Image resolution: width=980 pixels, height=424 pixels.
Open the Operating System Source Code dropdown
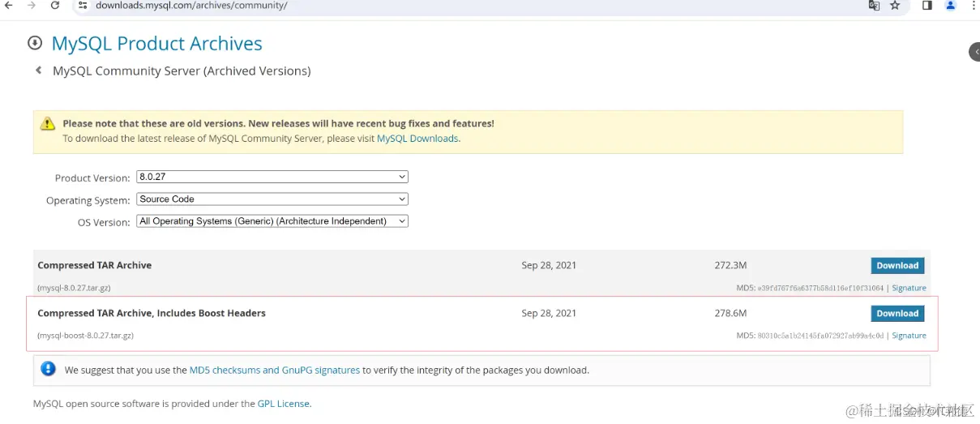click(x=272, y=199)
